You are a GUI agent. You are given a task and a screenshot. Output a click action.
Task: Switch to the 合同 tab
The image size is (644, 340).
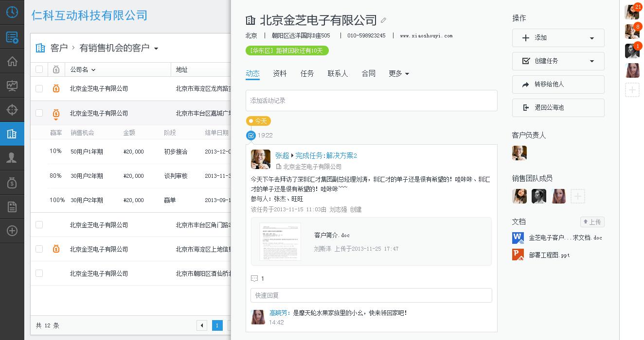click(368, 73)
